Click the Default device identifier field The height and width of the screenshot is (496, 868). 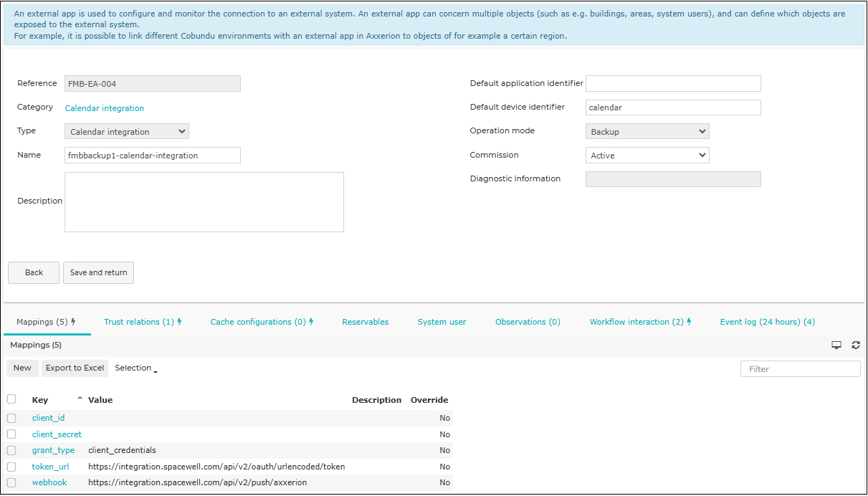(673, 108)
